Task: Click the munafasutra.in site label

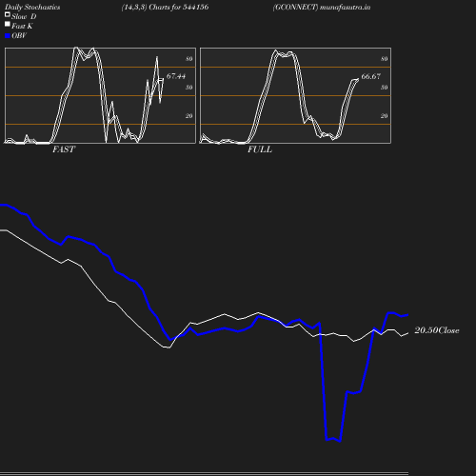Action: pyautogui.click(x=345, y=8)
